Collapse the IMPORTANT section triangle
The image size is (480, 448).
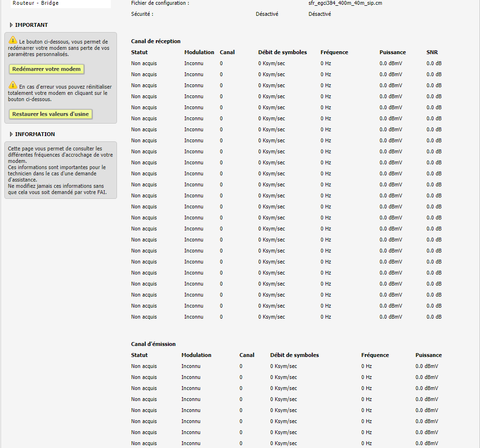pyautogui.click(x=12, y=25)
